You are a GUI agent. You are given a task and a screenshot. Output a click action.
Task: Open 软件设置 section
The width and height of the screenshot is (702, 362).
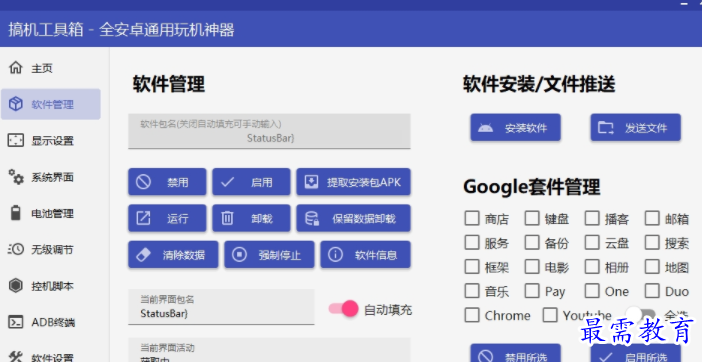50,356
